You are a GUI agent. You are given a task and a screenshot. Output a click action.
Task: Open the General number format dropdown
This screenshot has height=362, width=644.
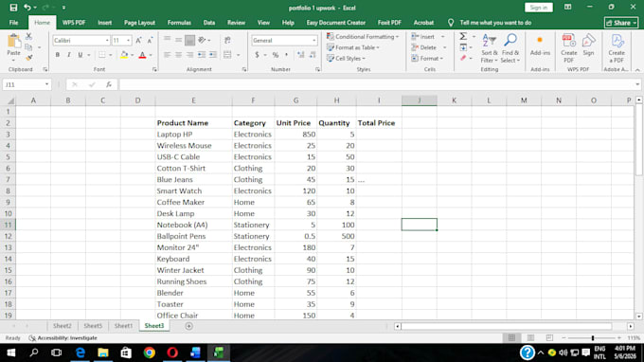pyautogui.click(x=313, y=40)
